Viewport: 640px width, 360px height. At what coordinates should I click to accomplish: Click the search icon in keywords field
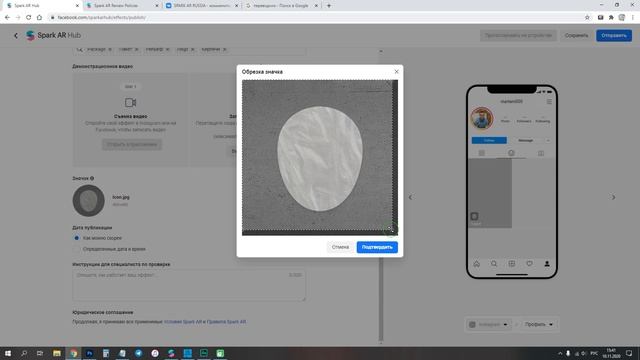pos(80,49)
